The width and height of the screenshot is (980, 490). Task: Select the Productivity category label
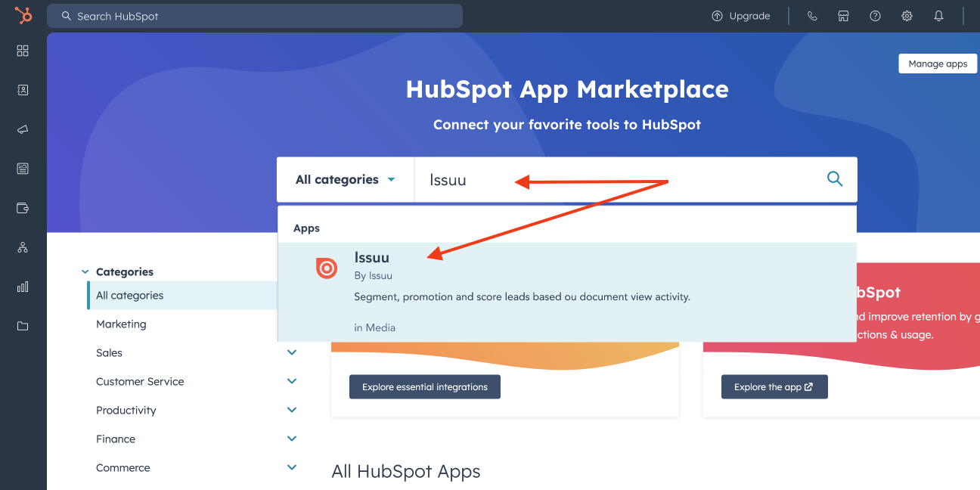tap(126, 411)
